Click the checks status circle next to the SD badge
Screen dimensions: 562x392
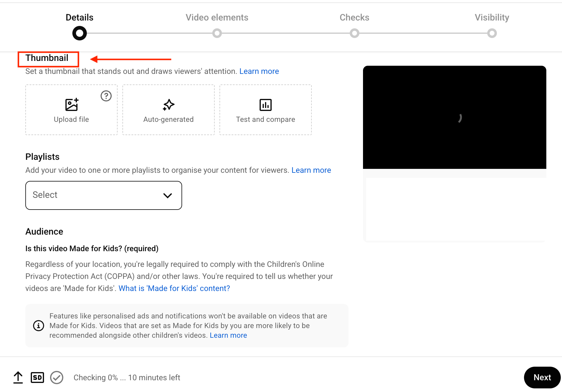(x=57, y=377)
